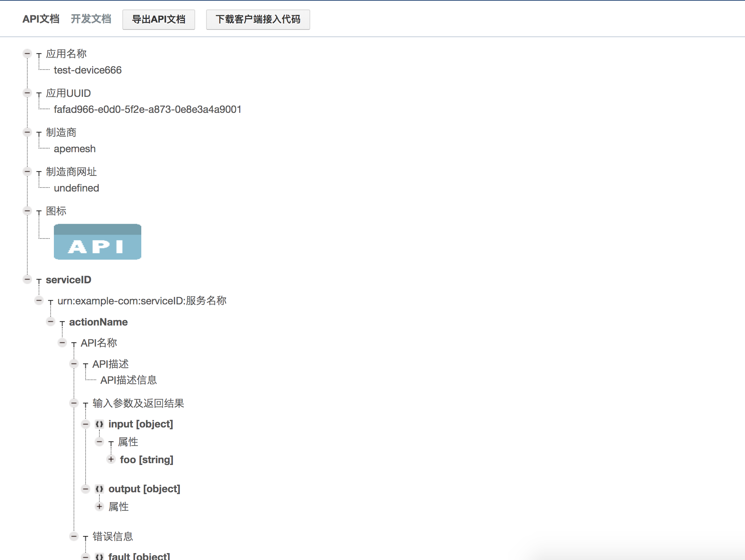Screen dimensions: 745x560
Task: Click the urn:example-com:serviceID:服务名称 label
Action: [142, 301]
